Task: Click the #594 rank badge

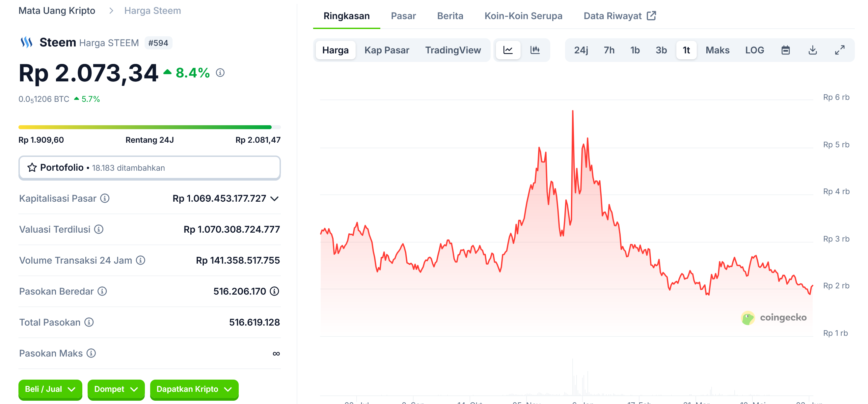Action: pyautogui.click(x=158, y=43)
